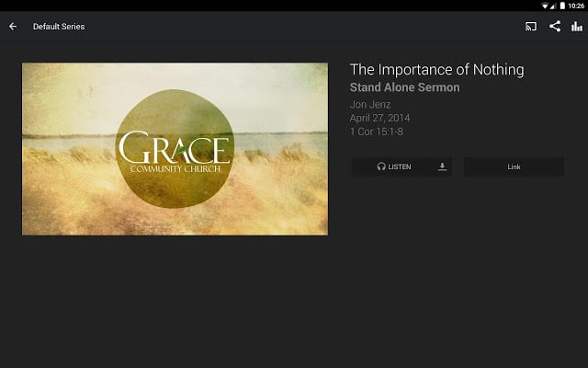Image resolution: width=588 pixels, height=368 pixels.
Task: Tap the Cast screen icon
Action: point(531,27)
